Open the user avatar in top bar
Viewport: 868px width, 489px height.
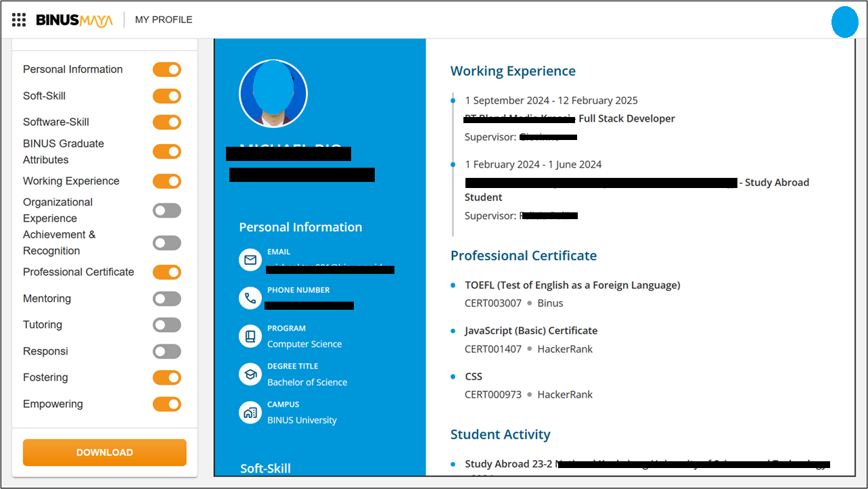pyautogui.click(x=844, y=22)
